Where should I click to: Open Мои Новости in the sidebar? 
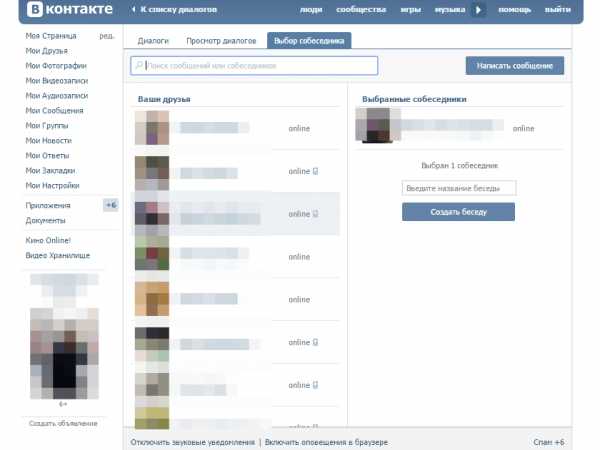pyautogui.click(x=49, y=140)
